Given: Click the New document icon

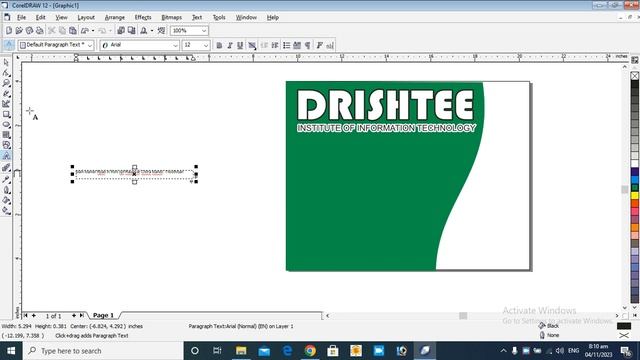Looking at the screenshot, I should 9,31.
